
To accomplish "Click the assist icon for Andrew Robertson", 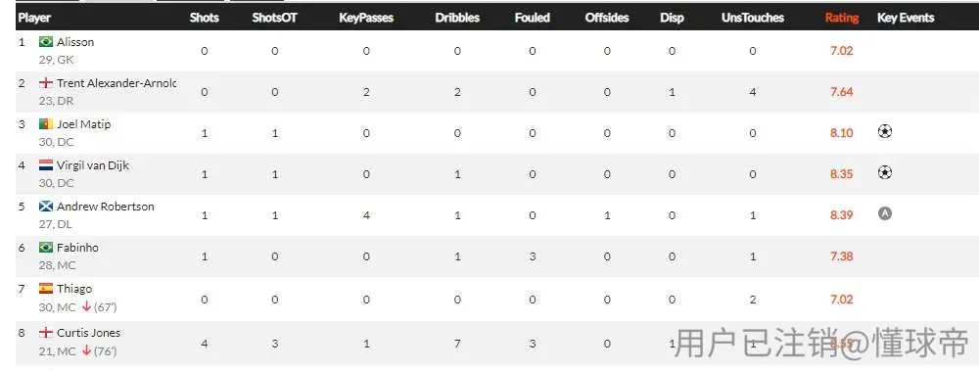I will tap(884, 213).
